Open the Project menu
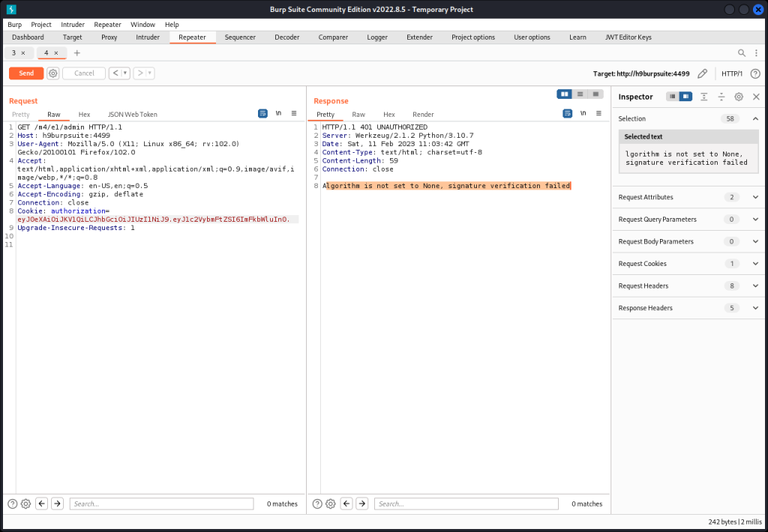This screenshot has width=768, height=532. point(41,25)
